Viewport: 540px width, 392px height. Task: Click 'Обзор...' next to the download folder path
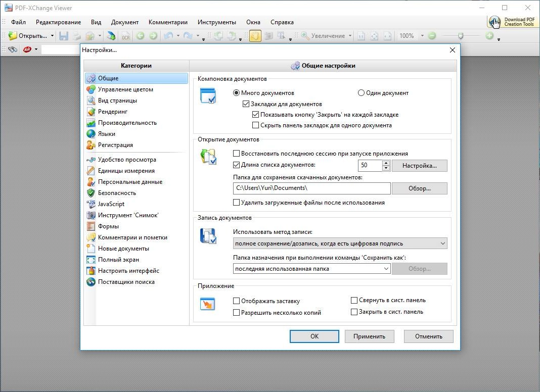[420, 188]
